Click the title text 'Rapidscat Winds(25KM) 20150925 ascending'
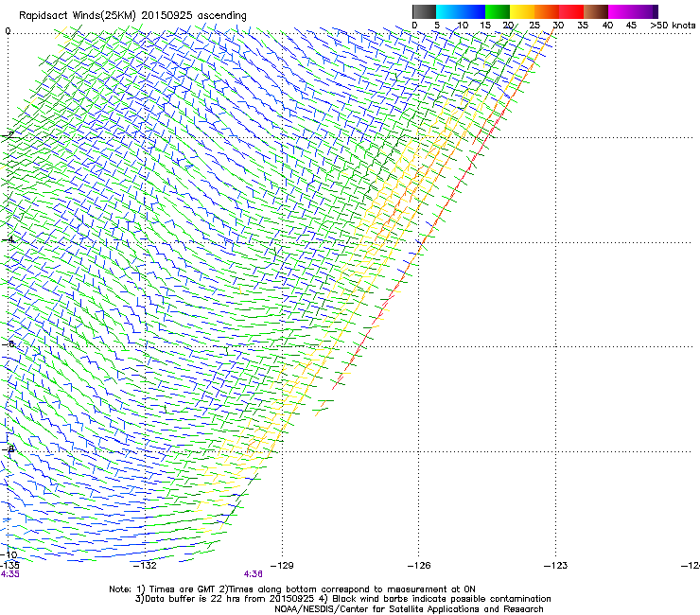 click(x=132, y=16)
